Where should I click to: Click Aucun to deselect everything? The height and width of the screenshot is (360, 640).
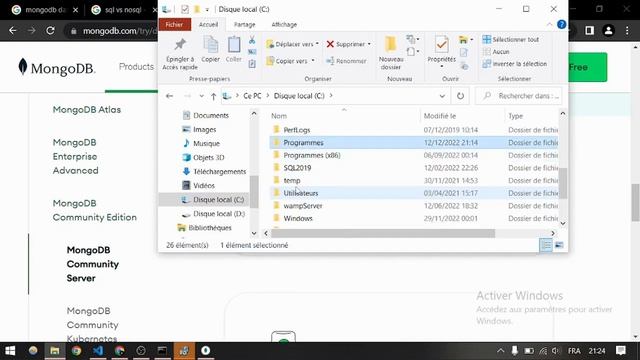point(496,51)
